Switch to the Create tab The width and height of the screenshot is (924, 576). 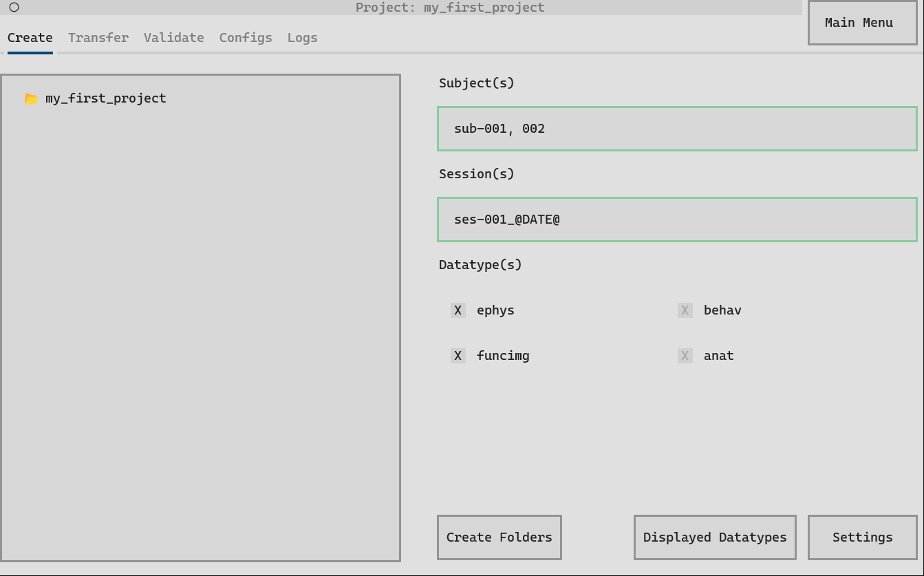click(x=30, y=38)
